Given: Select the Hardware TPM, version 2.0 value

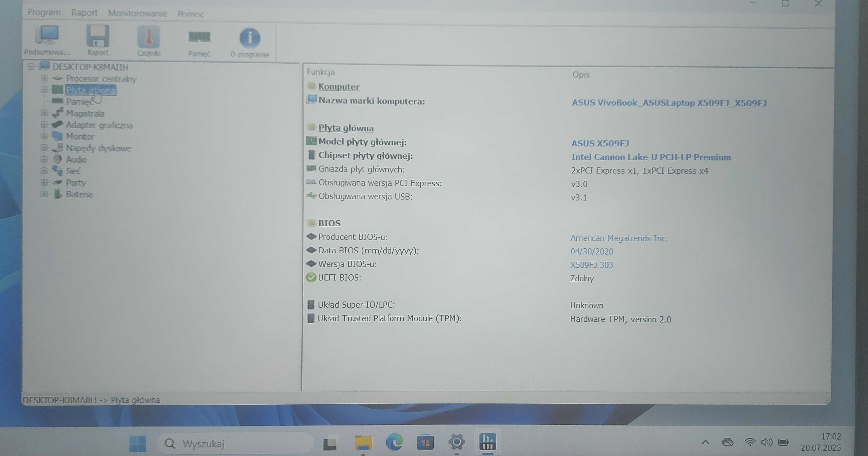Looking at the screenshot, I should click(621, 319).
